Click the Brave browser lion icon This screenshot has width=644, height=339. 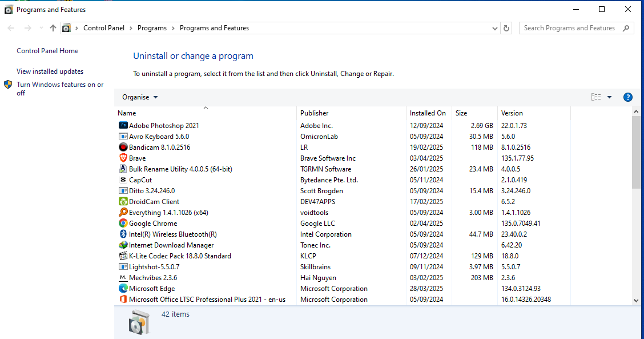pos(123,158)
